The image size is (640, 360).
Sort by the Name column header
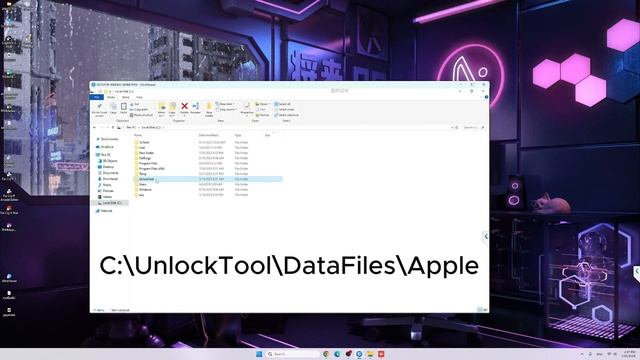[138, 135]
